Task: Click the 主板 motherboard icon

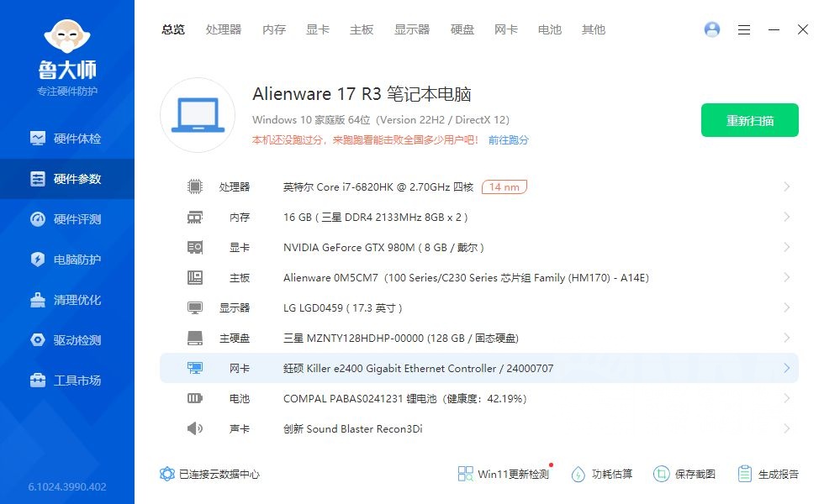Action: 195,277
